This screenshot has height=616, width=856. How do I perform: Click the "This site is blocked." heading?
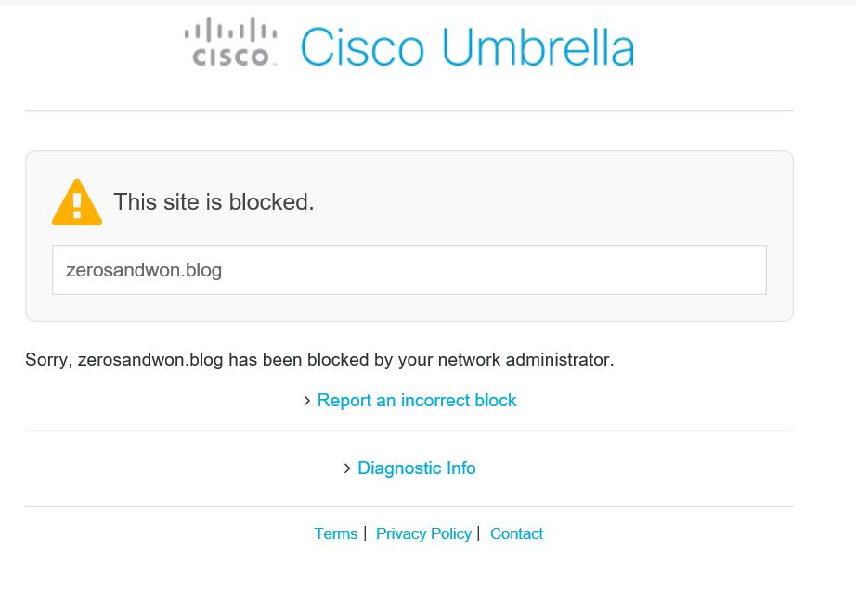214,202
